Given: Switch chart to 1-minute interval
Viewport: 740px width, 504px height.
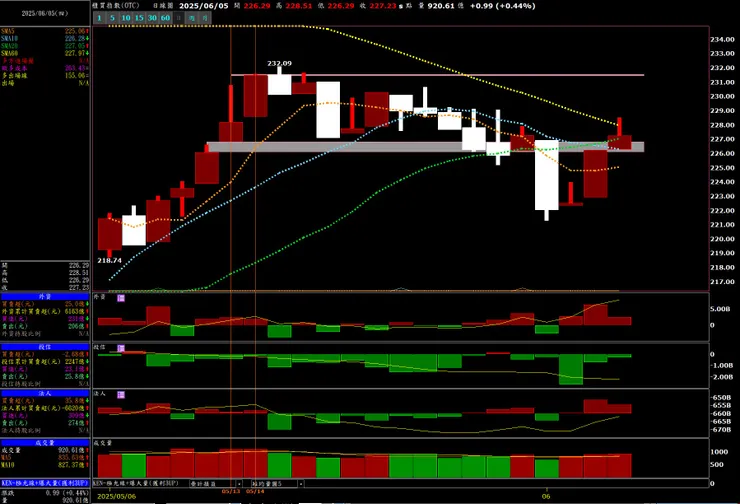Looking at the screenshot, I should click(x=100, y=18).
